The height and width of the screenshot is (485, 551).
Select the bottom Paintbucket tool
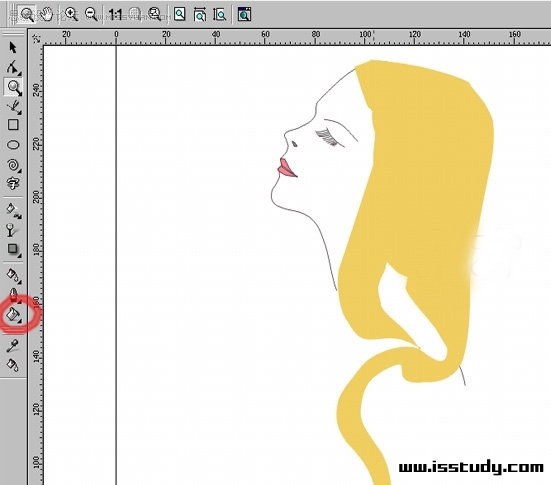[13, 365]
